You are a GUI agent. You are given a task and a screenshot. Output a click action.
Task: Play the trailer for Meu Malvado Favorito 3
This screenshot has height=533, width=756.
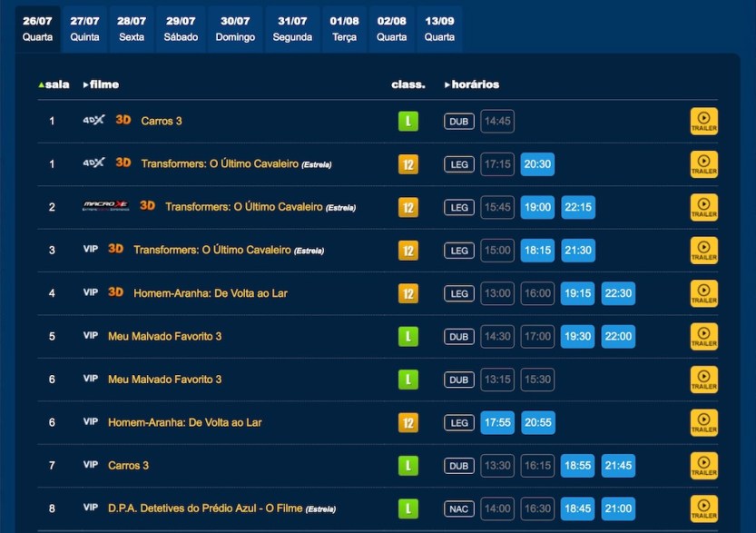703,336
